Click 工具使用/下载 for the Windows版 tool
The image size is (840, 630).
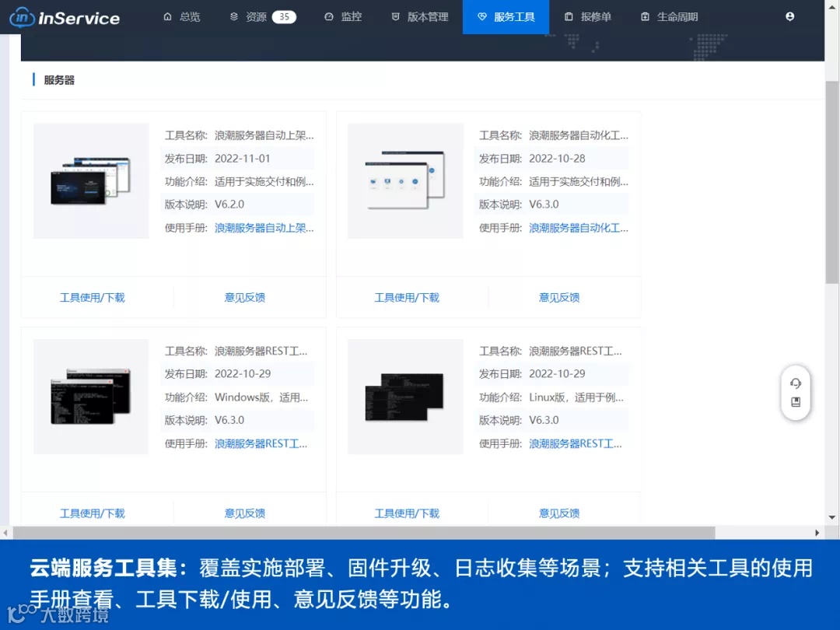pyautogui.click(x=92, y=513)
